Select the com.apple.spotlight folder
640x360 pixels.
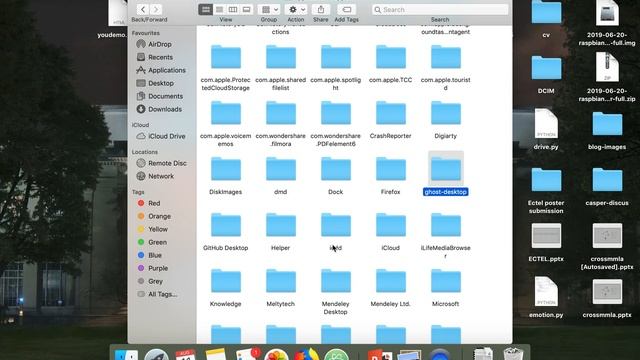pyautogui.click(x=336, y=57)
